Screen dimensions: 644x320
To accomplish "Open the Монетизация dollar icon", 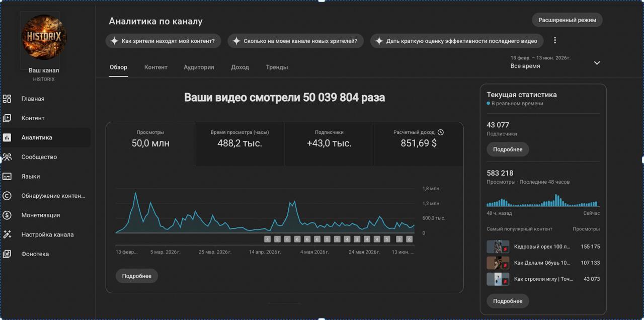I will coord(7,215).
